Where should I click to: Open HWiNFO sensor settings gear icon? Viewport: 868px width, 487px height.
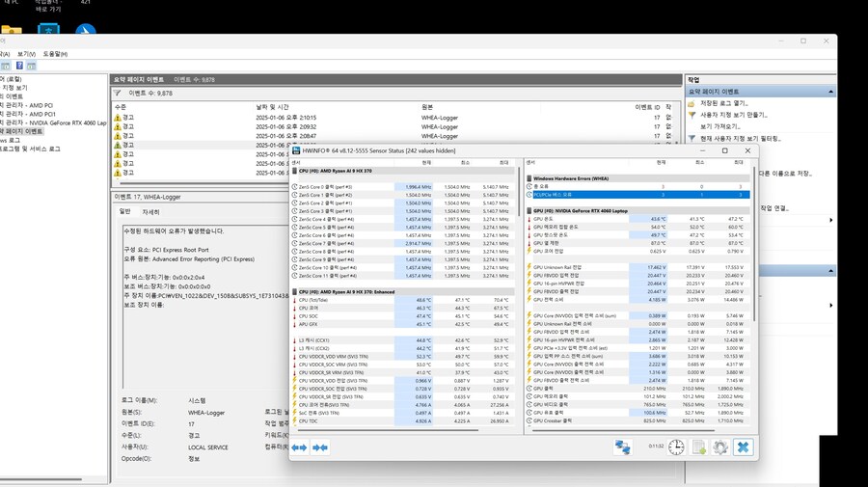coord(719,447)
